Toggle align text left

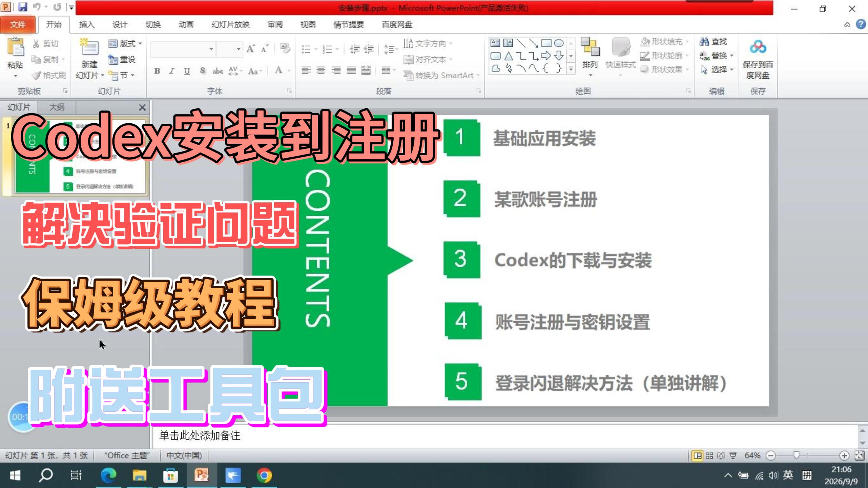click(x=306, y=70)
